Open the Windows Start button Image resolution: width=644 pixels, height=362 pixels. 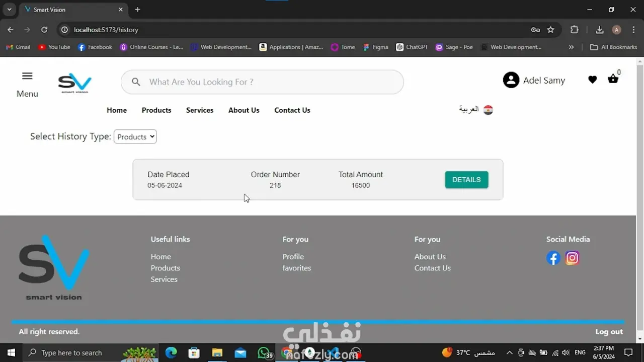(x=11, y=352)
